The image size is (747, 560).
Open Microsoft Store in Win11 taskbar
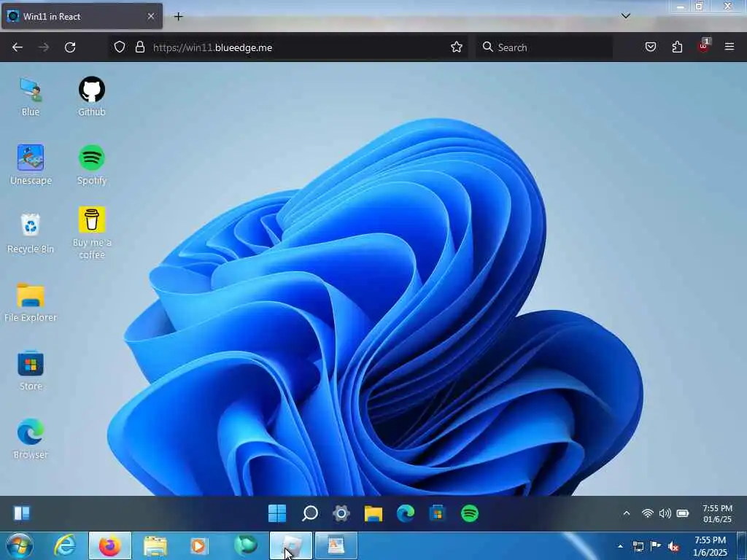tap(438, 513)
